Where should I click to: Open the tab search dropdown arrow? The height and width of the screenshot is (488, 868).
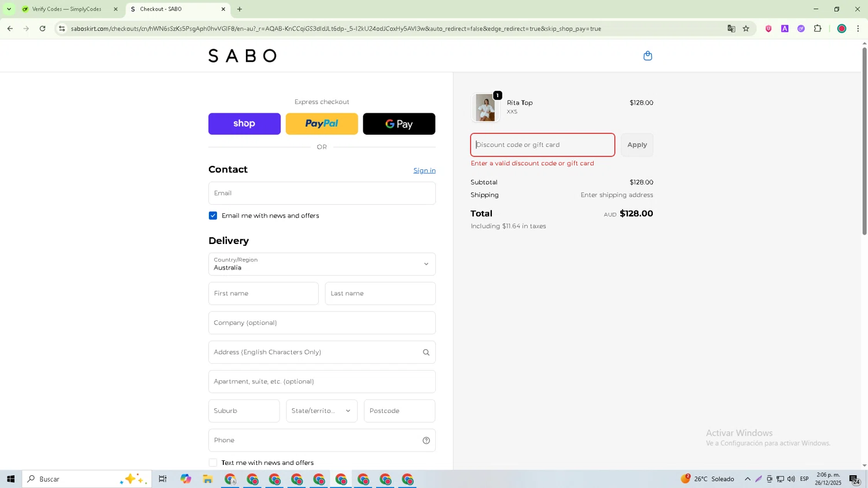pyautogui.click(x=9, y=9)
